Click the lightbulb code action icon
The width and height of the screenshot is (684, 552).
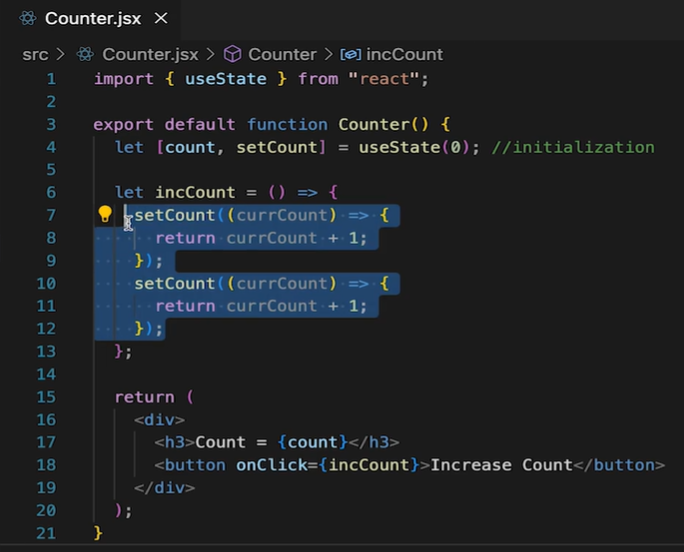click(105, 214)
